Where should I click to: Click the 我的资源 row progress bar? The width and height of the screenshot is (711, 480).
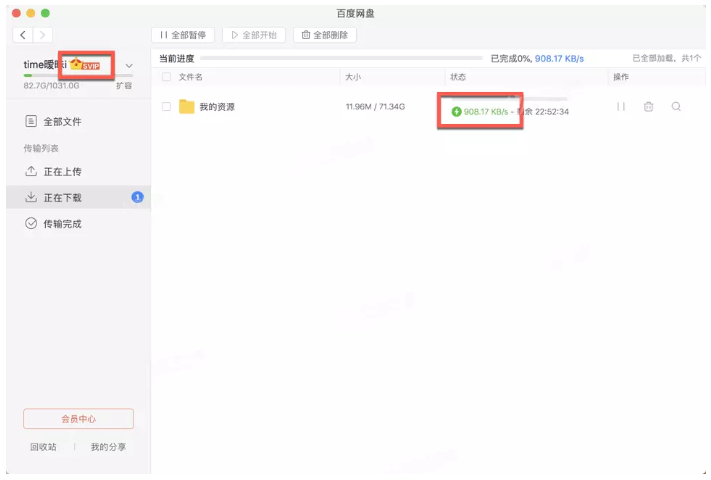(x=509, y=98)
